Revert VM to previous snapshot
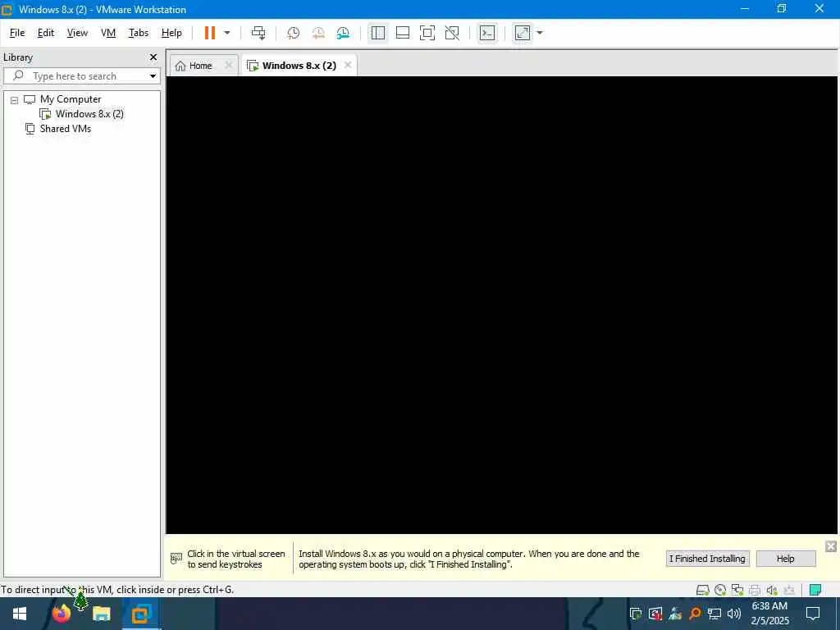 click(x=318, y=33)
